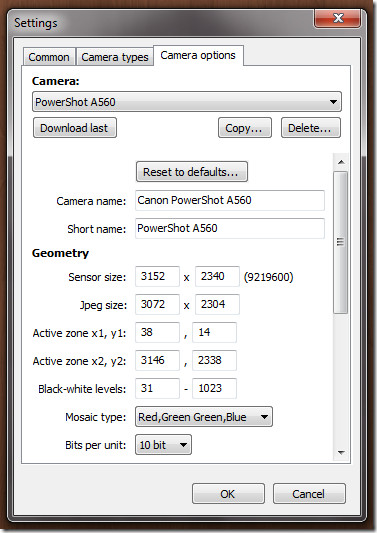The height and width of the screenshot is (533, 377).
Task: Click the Delete... camera button
Action: (x=311, y=128)
